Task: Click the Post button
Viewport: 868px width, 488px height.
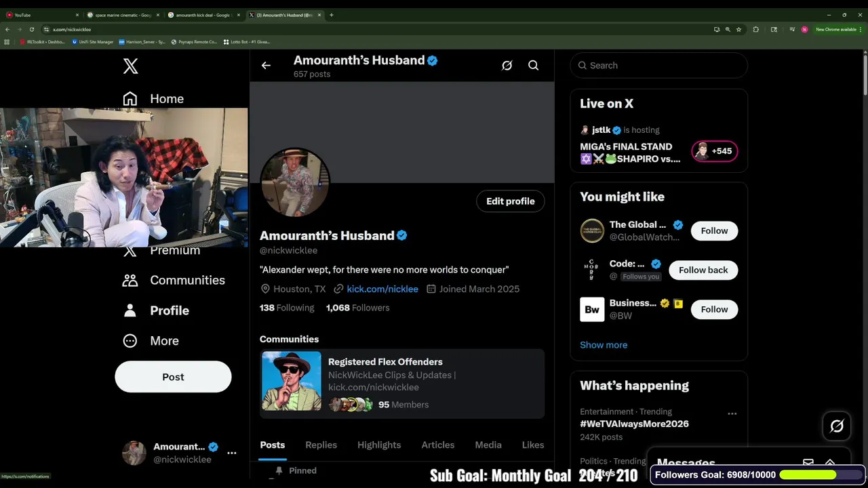Action: [173, 377]
